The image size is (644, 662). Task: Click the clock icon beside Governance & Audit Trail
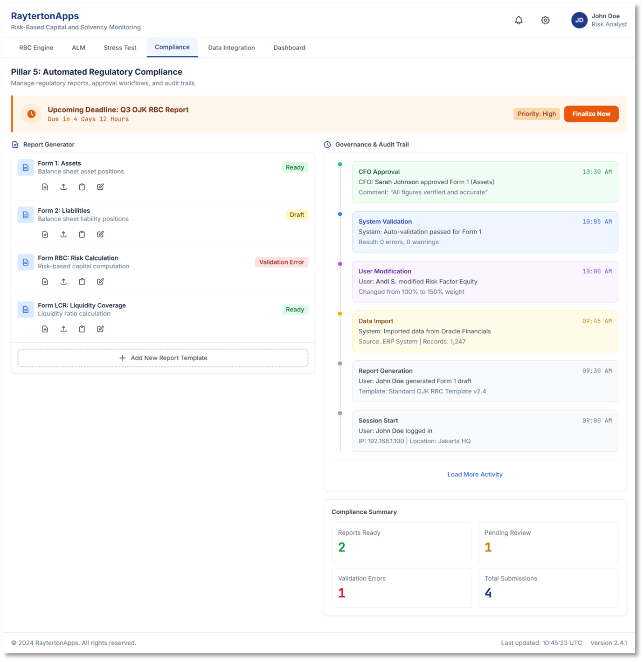point(327,145)
